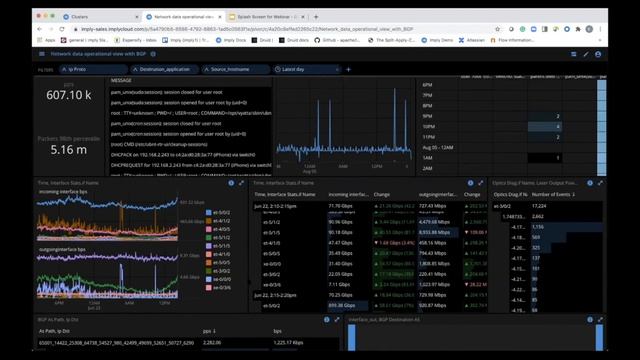Go back with browser back arrow

tap(39, 29)
